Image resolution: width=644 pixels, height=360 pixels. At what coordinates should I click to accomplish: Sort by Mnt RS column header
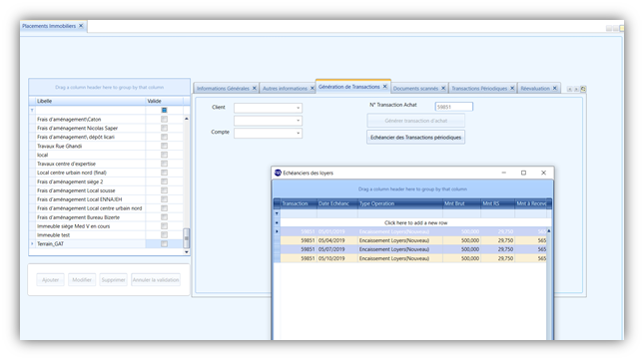[x=498, y=203]
